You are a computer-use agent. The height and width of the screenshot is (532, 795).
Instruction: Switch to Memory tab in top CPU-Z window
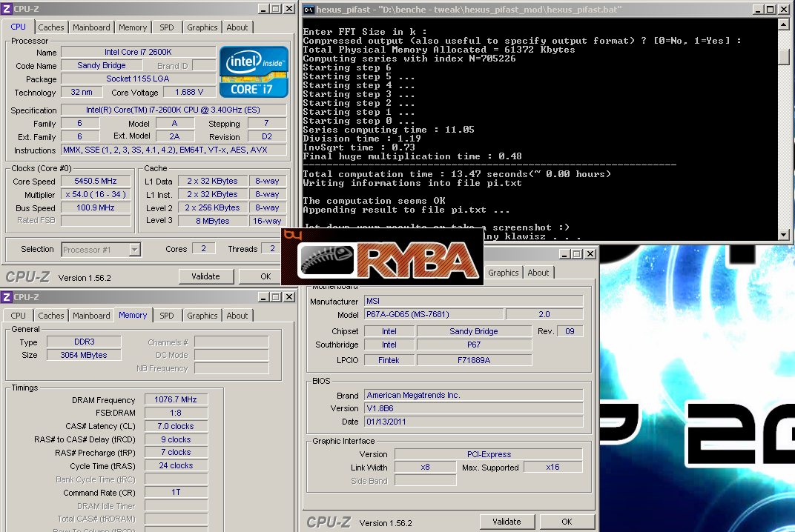pos(133,27)
